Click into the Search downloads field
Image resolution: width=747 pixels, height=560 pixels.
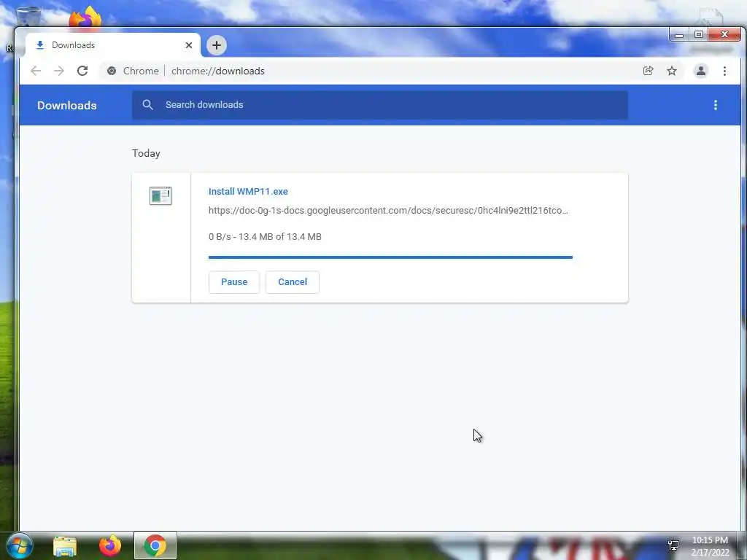[x=379, y=105]
